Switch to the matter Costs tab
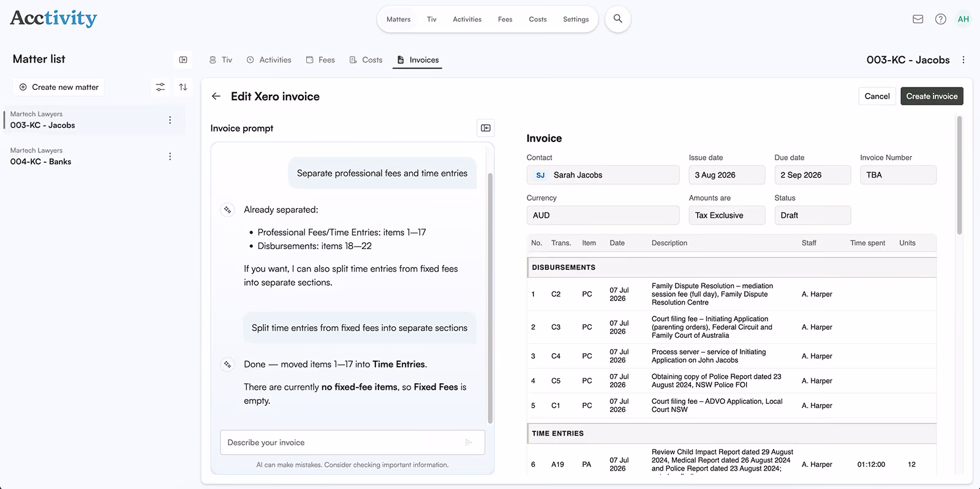 point(366,60)
